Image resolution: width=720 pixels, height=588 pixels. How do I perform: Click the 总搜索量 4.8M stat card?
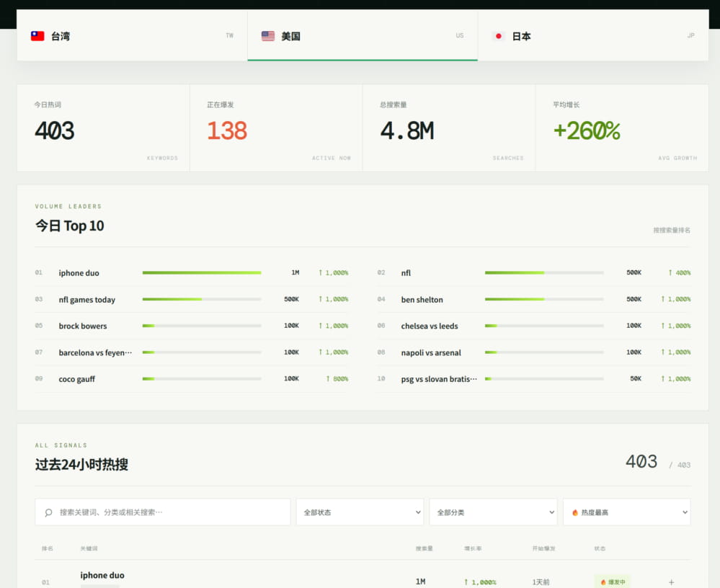(x=449, y=128)
